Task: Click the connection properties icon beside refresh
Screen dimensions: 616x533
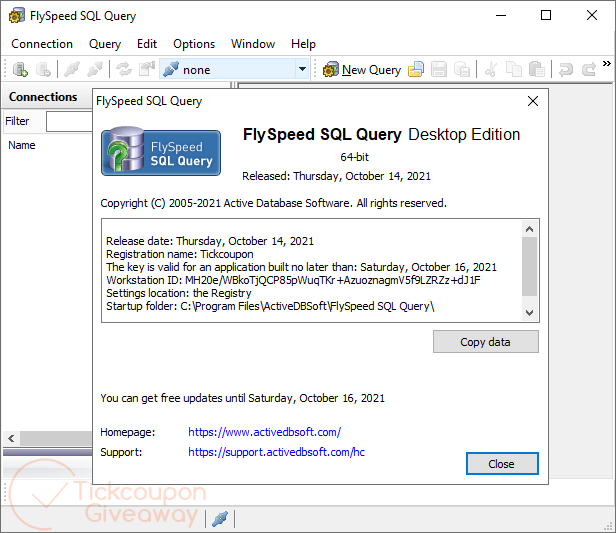Action: point(147,70)
